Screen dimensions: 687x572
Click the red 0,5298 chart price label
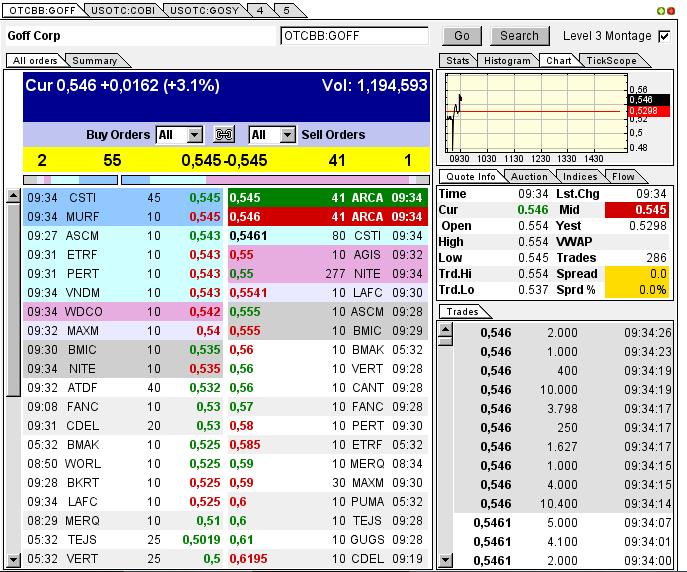(x=648, y=111)
